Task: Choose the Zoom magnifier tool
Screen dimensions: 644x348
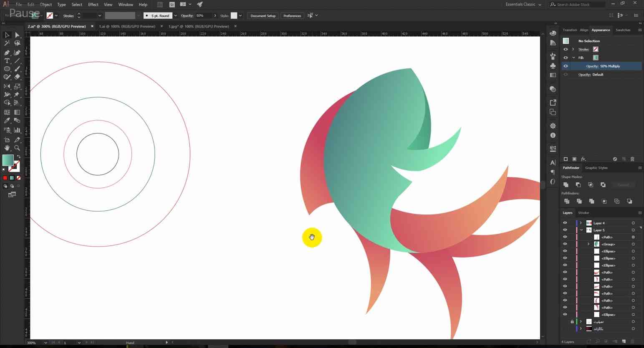Action: (x=17, y=148)
